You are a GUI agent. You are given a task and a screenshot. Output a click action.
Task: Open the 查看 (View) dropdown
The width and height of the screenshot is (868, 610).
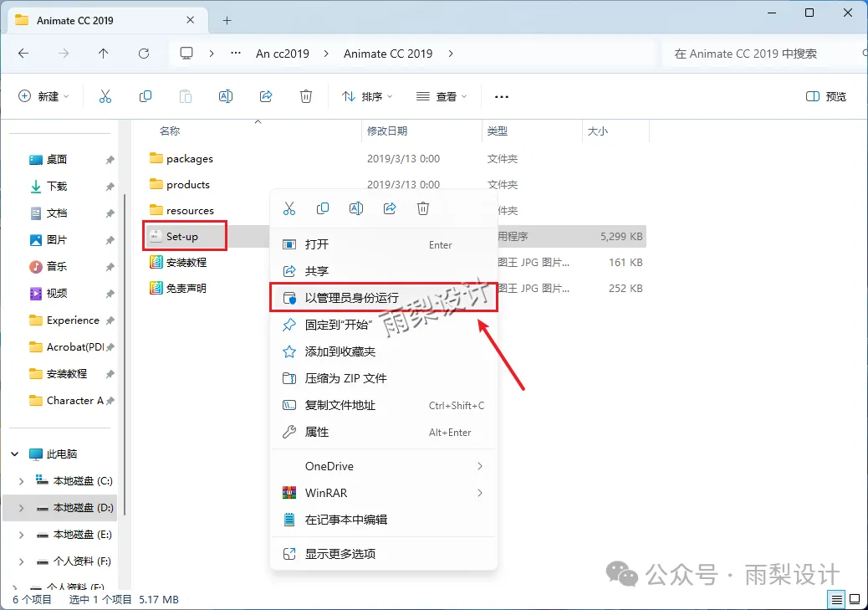pos(442,96)
